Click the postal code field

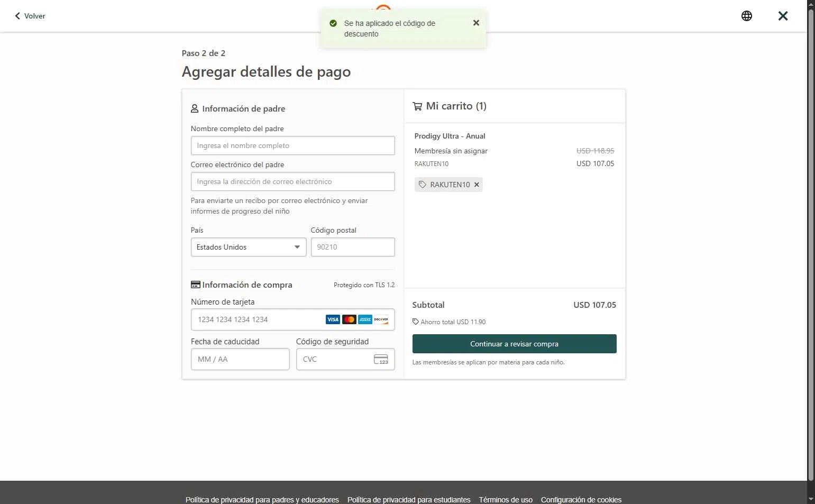[353, 247]
